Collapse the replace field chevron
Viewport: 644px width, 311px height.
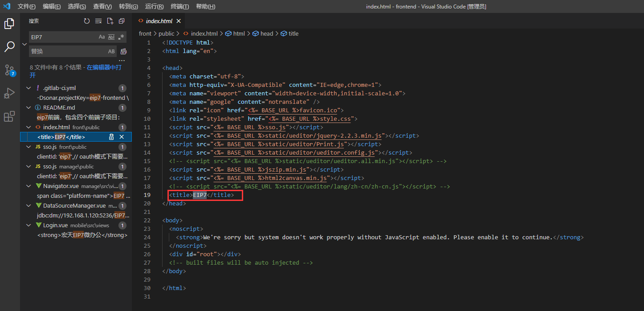[x=24, y=44]
